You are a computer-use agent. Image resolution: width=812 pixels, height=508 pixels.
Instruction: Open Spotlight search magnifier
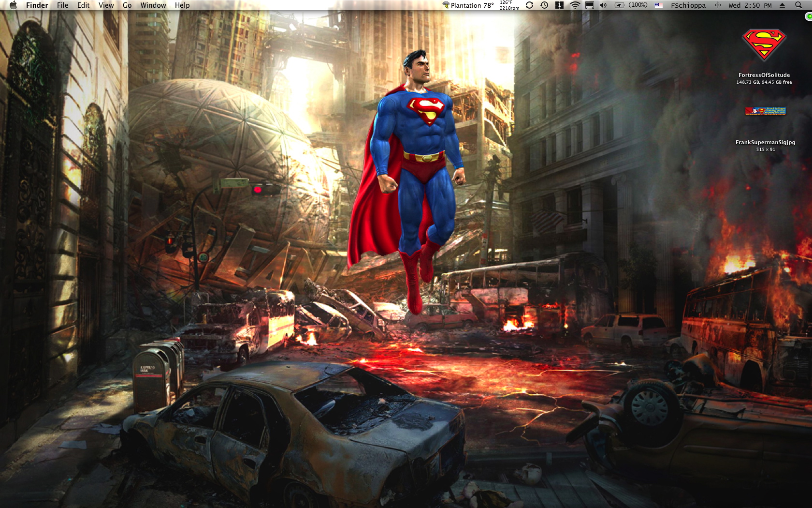798,5
